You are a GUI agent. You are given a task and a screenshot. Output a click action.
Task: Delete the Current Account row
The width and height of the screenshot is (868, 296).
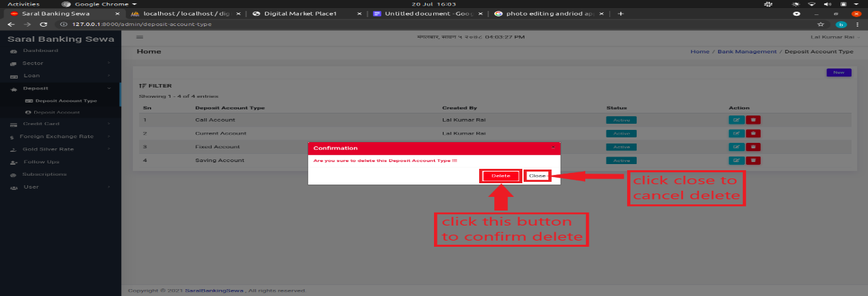[753, 133]
